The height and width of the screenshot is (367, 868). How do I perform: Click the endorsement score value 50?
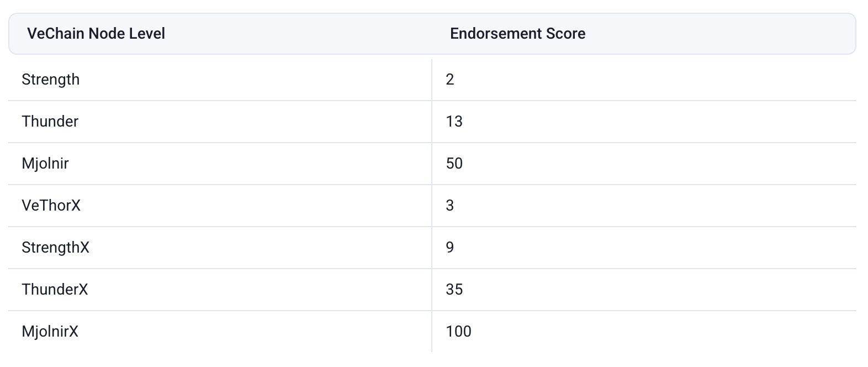454,164
